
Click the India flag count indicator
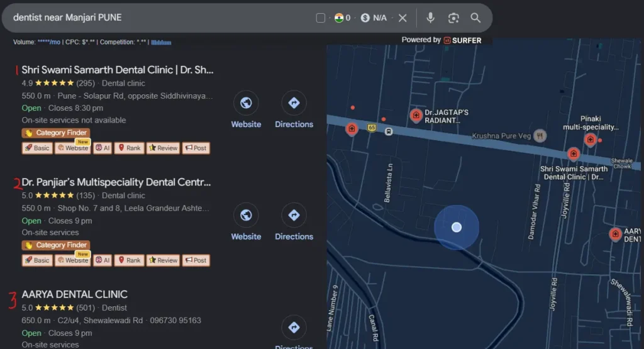(x=343, y=18)
